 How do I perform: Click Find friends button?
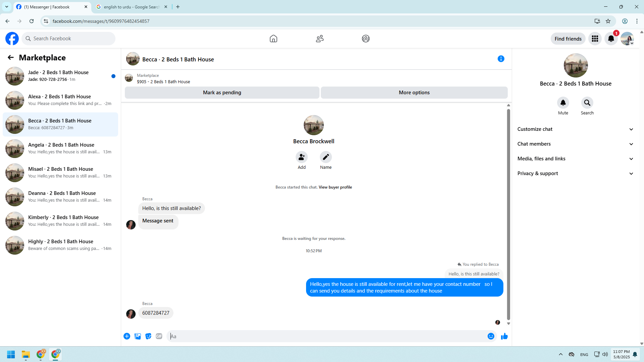click(x=568, y=39)
